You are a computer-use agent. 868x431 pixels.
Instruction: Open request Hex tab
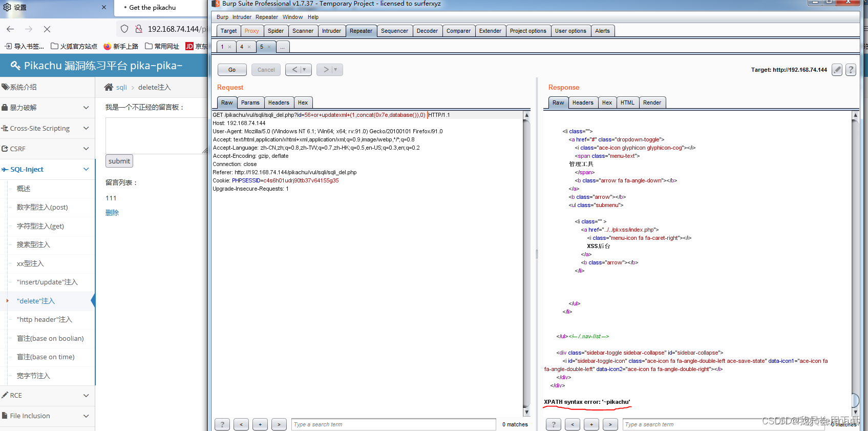(303, 102)
